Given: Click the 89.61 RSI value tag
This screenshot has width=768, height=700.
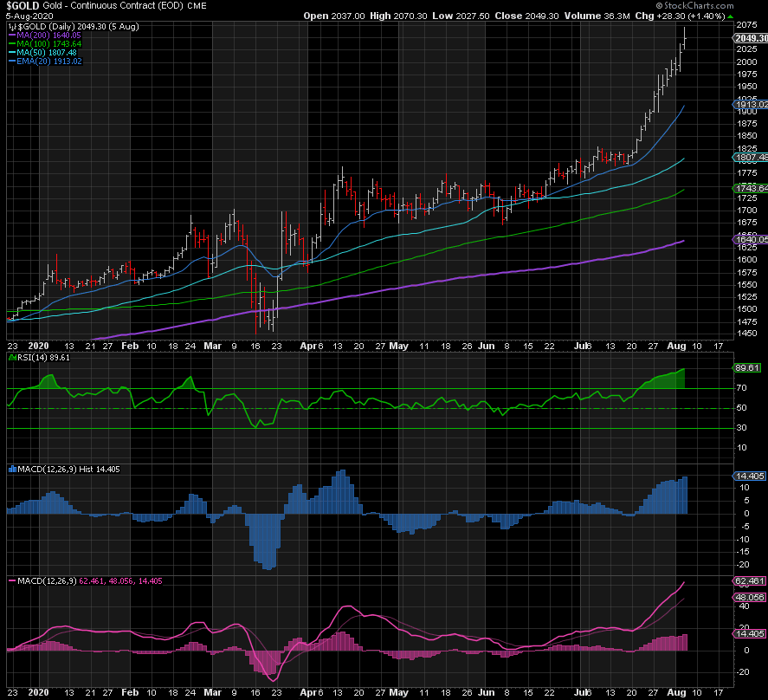Looking at the screenshot, I should (747, 367).
